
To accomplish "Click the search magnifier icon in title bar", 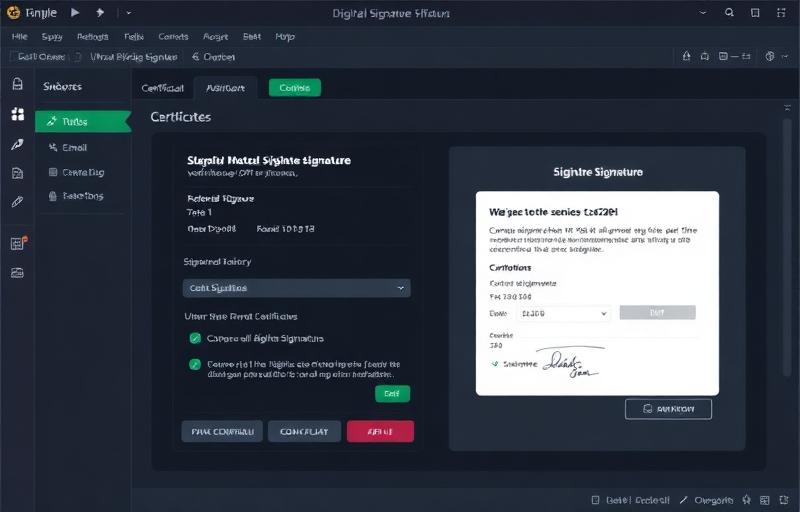I will (x=729, y=12).
